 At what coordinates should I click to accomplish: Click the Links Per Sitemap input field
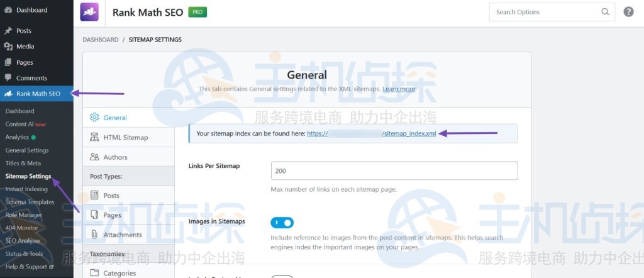tap(394, 171)
